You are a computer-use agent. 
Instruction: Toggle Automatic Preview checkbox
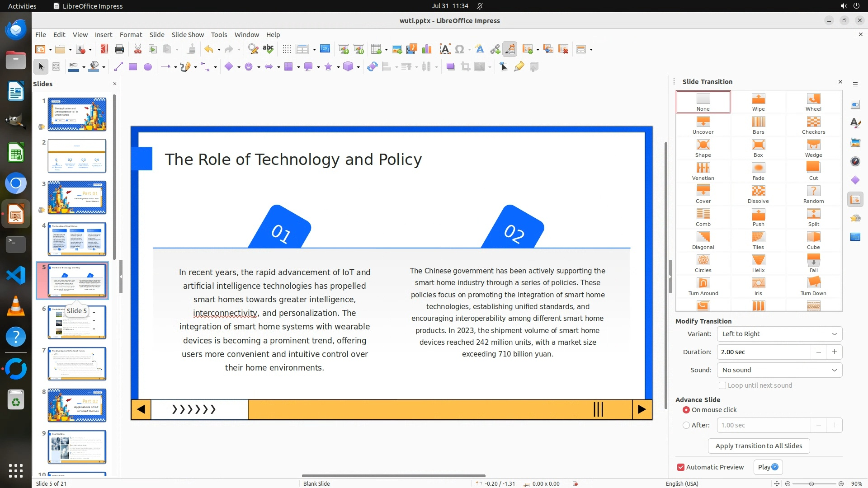[681, 467]
